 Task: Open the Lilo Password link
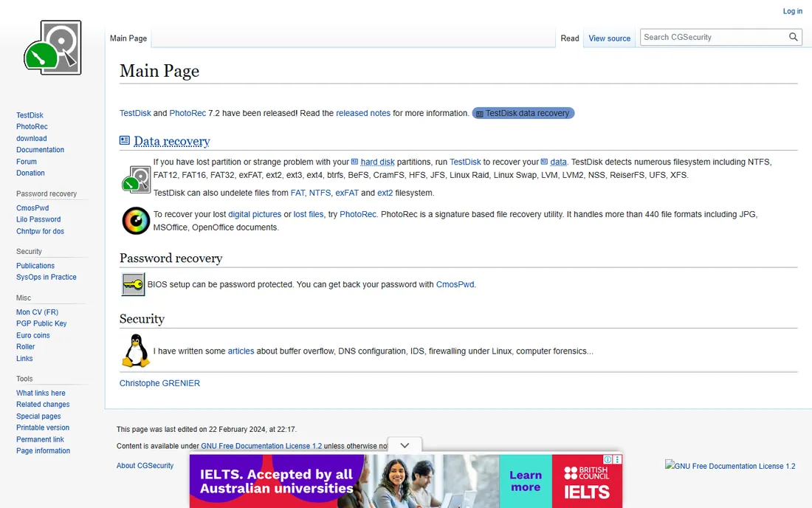[38, 219]
